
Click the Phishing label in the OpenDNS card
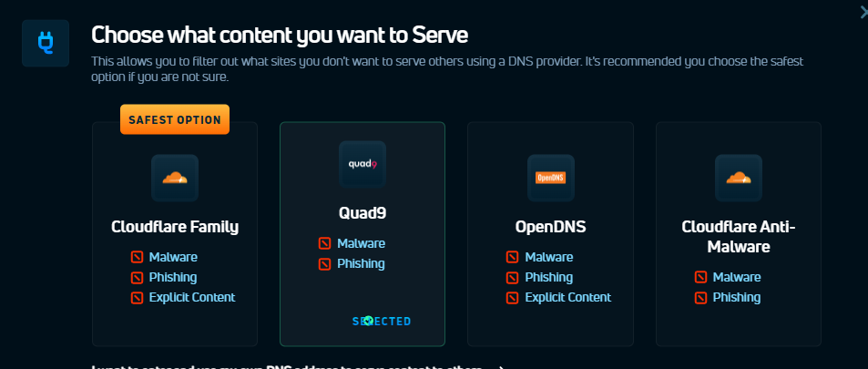548,277
